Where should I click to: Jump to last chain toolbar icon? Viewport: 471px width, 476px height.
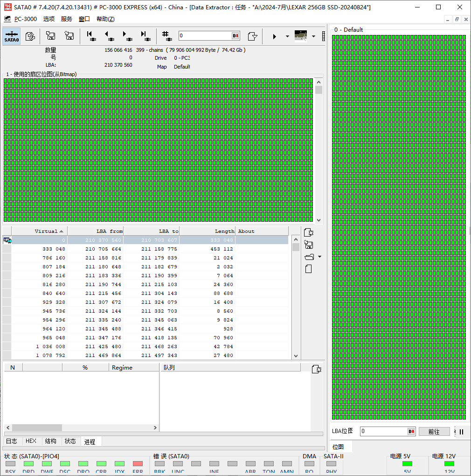point(145,36)
